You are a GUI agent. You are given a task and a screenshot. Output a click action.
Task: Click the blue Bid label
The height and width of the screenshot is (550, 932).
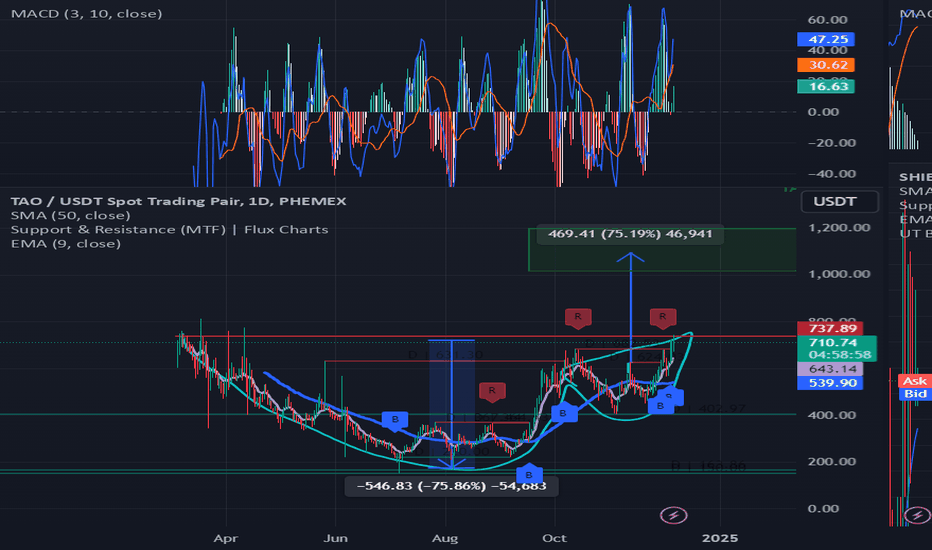pos(915,394)
